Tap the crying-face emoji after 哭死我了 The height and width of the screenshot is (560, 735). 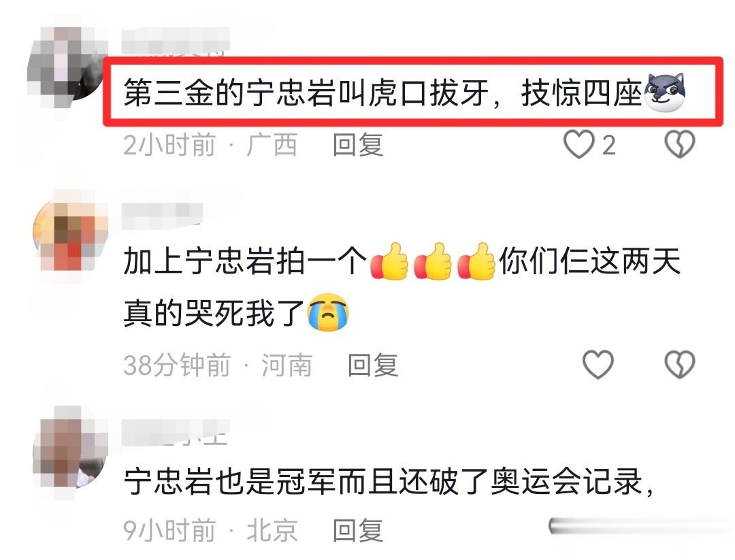(328, 312)
